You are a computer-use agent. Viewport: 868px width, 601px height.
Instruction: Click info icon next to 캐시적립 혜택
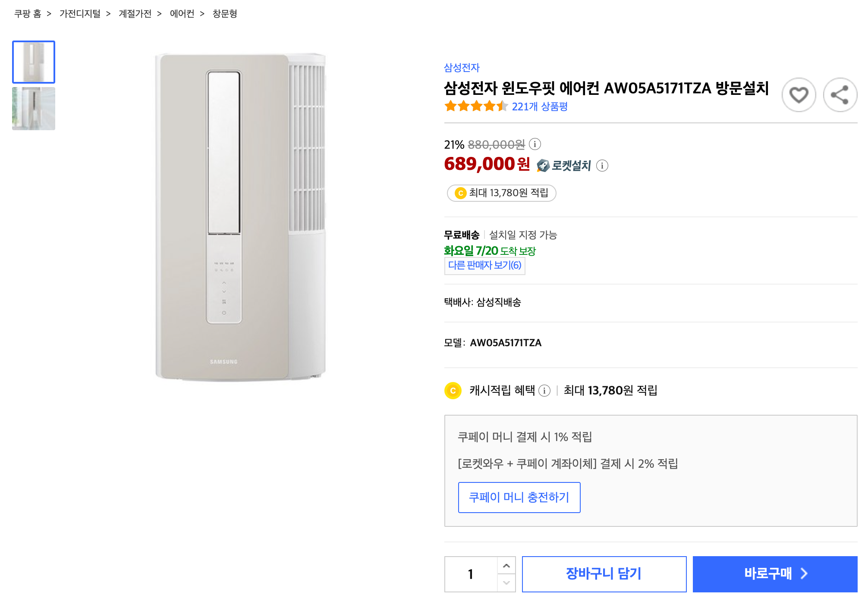click(544, 391)
